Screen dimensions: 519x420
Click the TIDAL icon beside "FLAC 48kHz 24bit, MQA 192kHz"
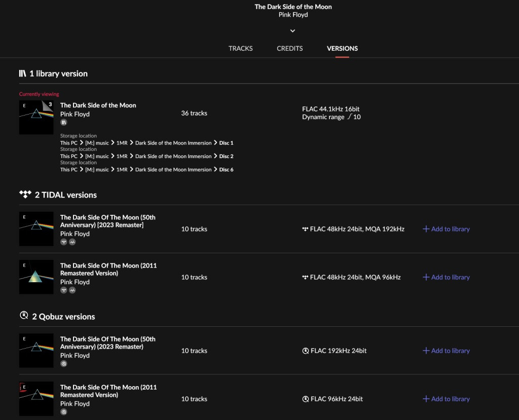click(305, 229)
